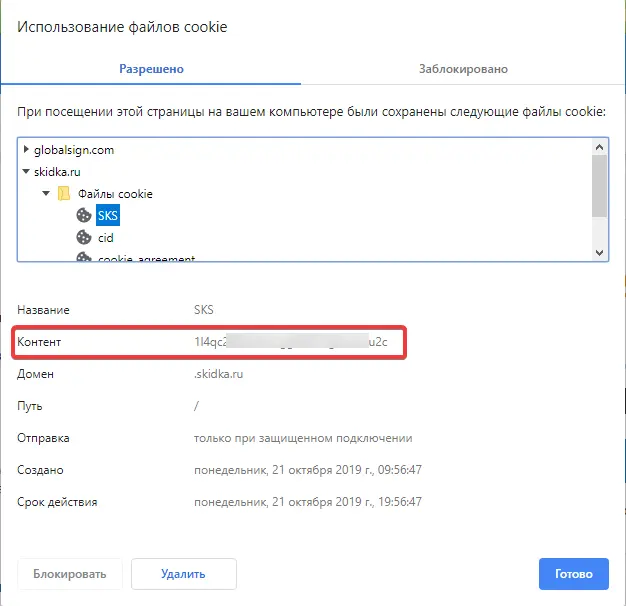Click the cookie list scroll down arrow
Screen dimensions: 626x606
tap(599, 252)
